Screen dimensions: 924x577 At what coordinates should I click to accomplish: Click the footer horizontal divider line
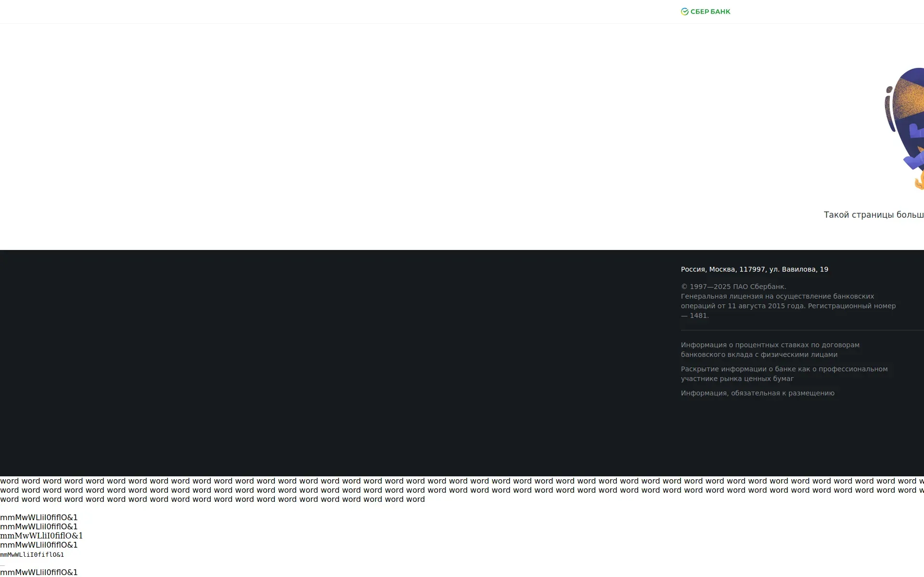[799, 330]
